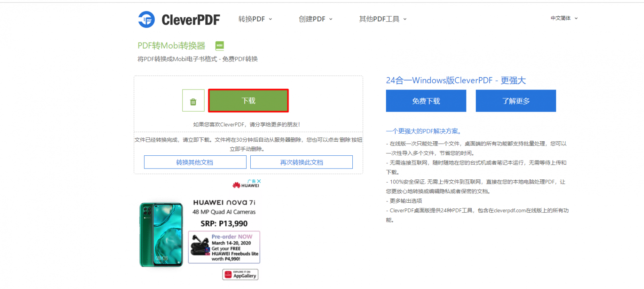The height and width of the screenshot is (289, 644).
Task: Click the 无需连接互联网 bullet text
Action: point(476,167)
